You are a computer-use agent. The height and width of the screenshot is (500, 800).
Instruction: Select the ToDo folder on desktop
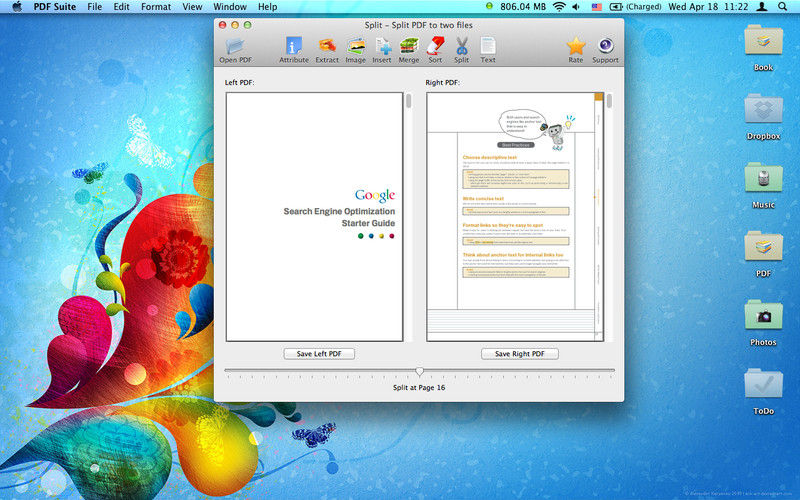tap(763, 391)
